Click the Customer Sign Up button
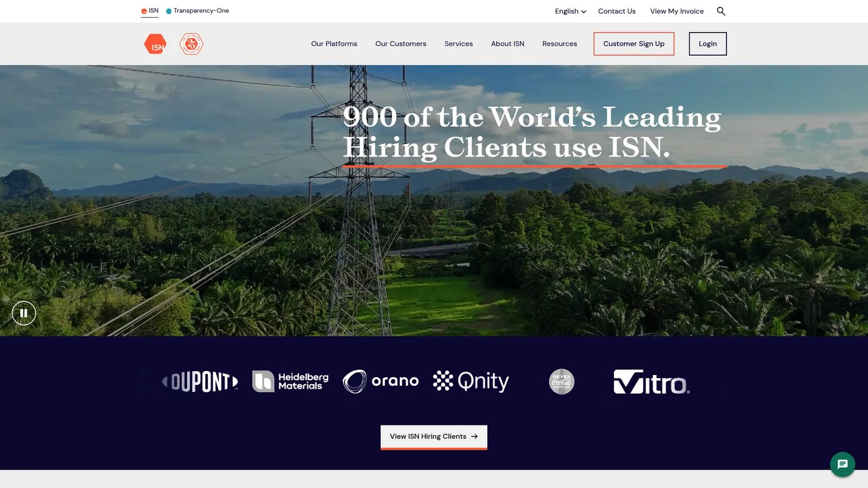 (634, 44)
